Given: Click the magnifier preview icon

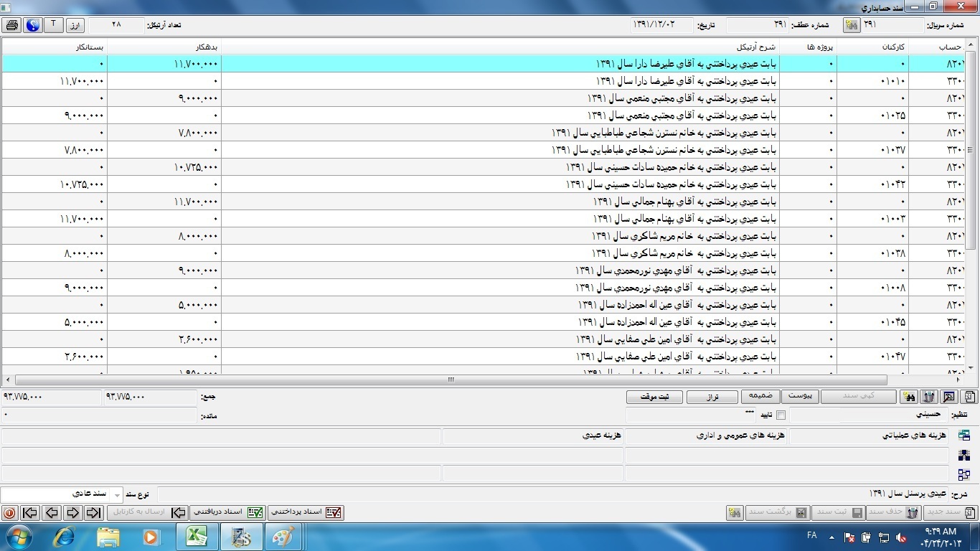Looking at the screenshot, I should (949, 396).
